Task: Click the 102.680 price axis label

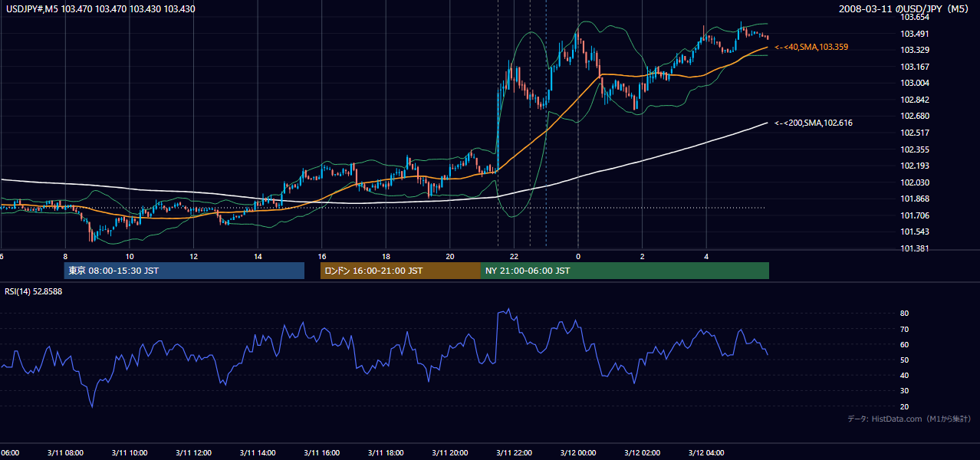Action: point(914,116)
